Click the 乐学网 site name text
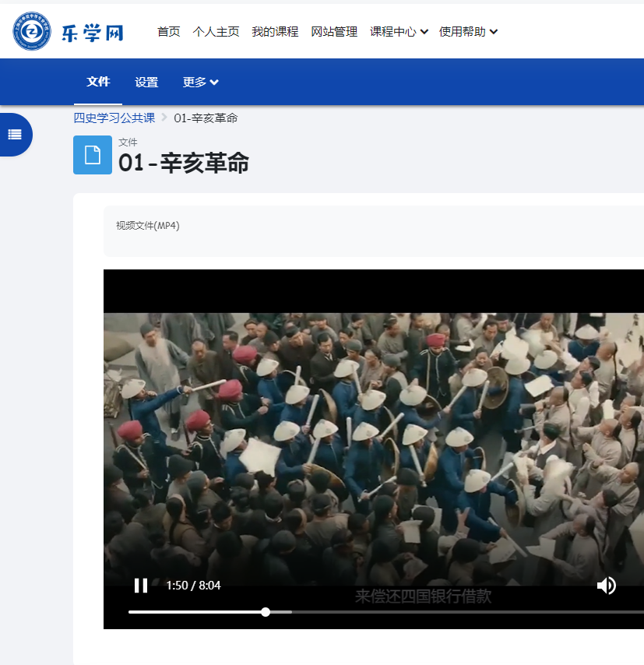Screen dimensions: 644x665 point(93,33)
